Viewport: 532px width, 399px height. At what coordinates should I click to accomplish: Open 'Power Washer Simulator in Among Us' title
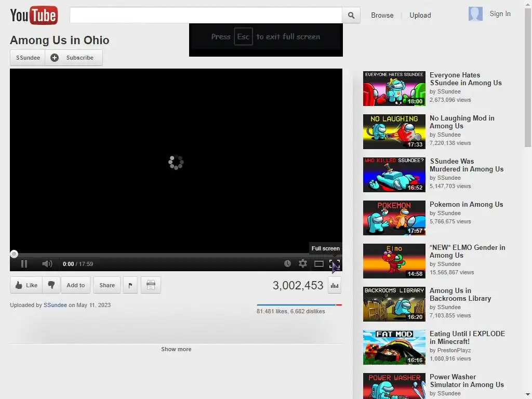(x=467, y=381)
